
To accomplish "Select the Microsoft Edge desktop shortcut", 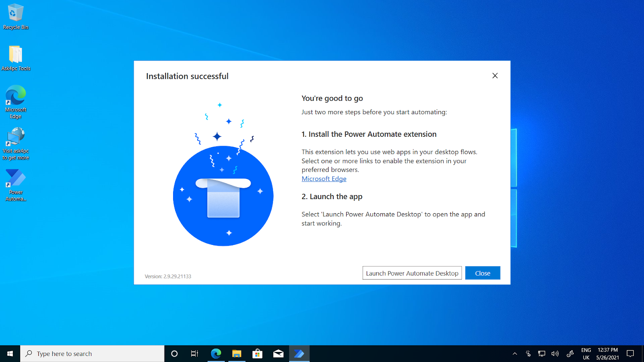I will [16, 102].
